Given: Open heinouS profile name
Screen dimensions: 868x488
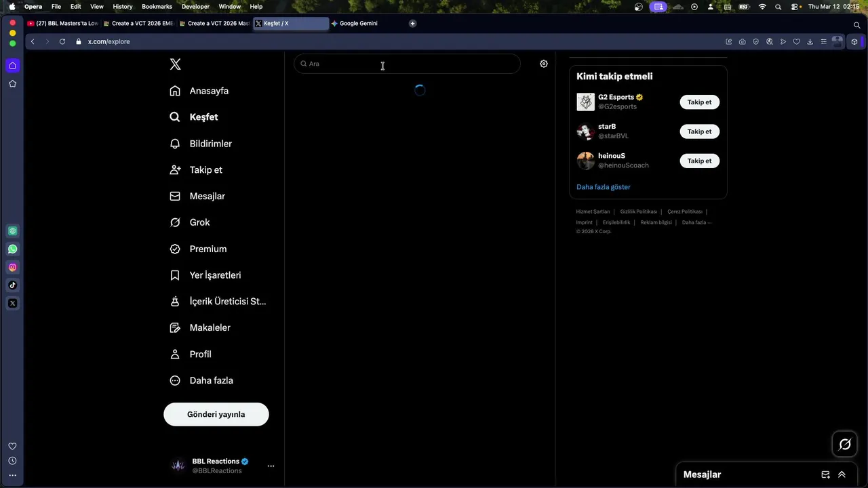Looking at the screenshot, I should tap(612, 156).
